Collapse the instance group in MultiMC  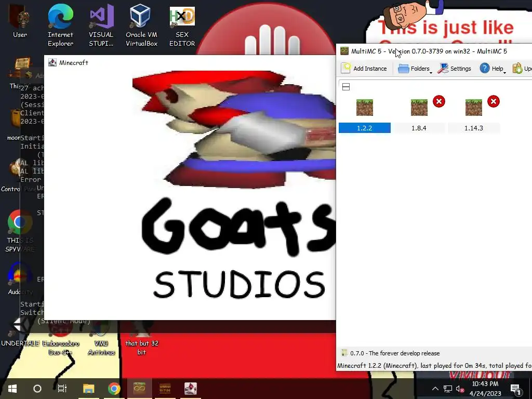[x=345, y=87]
